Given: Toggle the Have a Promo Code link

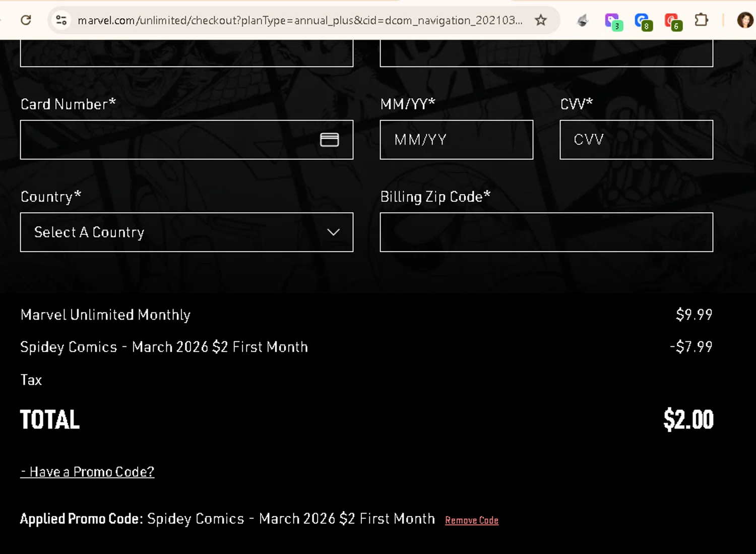Looking at the screenshot, I should pyautogui.click(x=87, y=472).
